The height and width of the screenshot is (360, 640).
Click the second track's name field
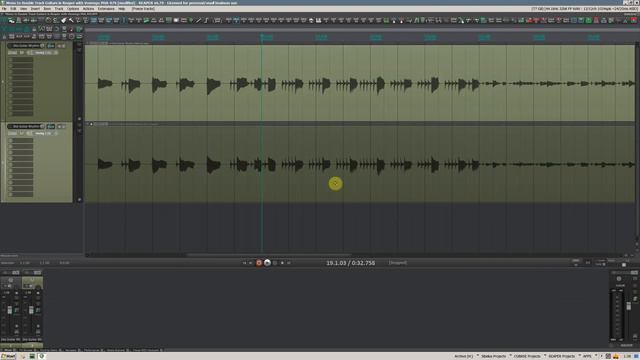26,127
